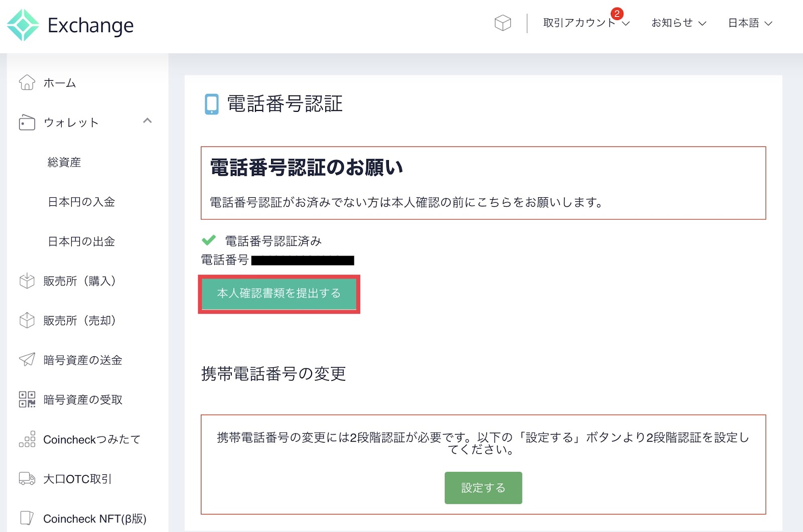
Task: Open 総資産 in sidebar
Action: 64,162
